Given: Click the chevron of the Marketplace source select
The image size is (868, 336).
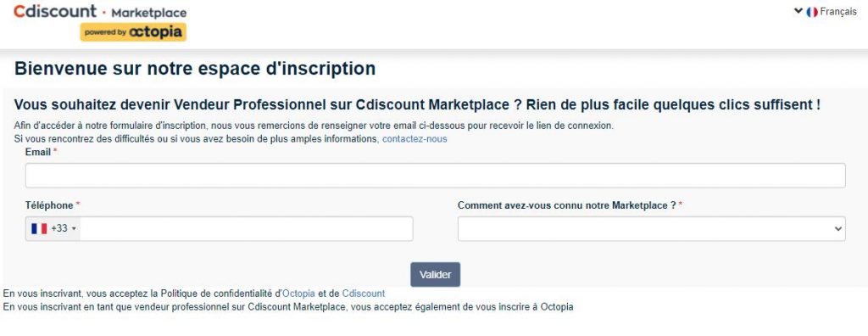Looking at the screenshot, I should 838,229.
